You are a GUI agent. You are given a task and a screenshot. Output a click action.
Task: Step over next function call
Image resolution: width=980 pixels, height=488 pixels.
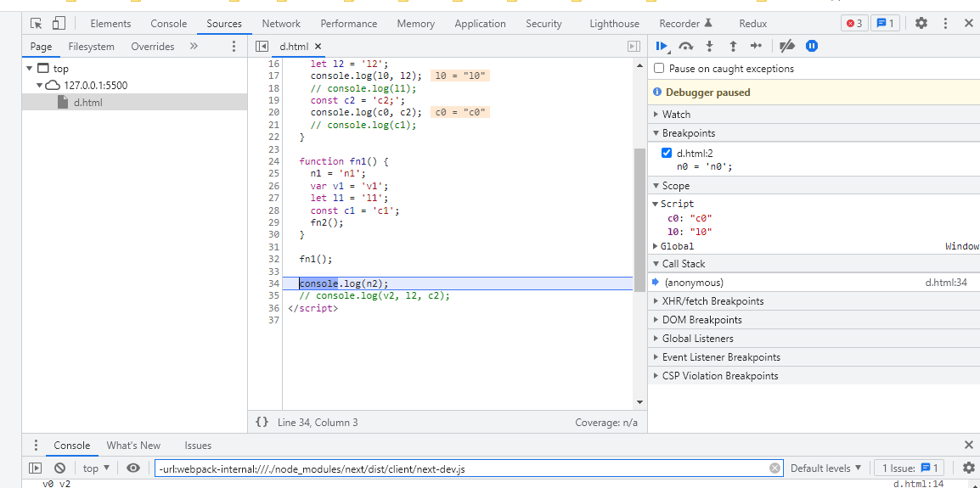point(686,46)
